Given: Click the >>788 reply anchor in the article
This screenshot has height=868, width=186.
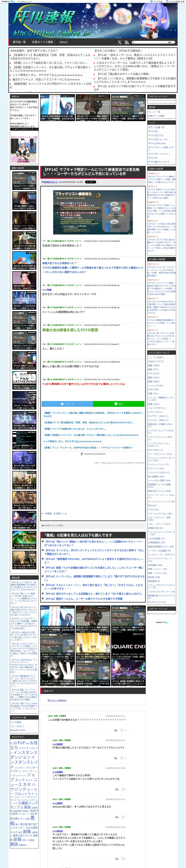Looking at the screenshot, I should click(47, 290).
